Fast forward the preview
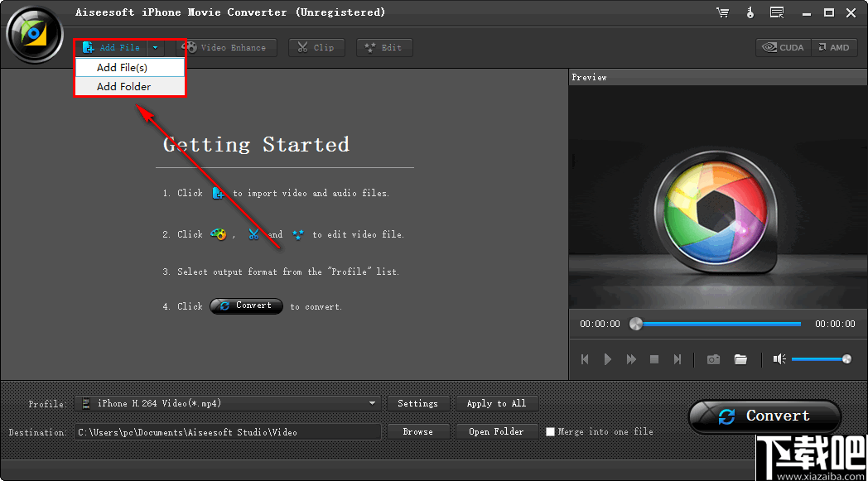 click(631, 359)
